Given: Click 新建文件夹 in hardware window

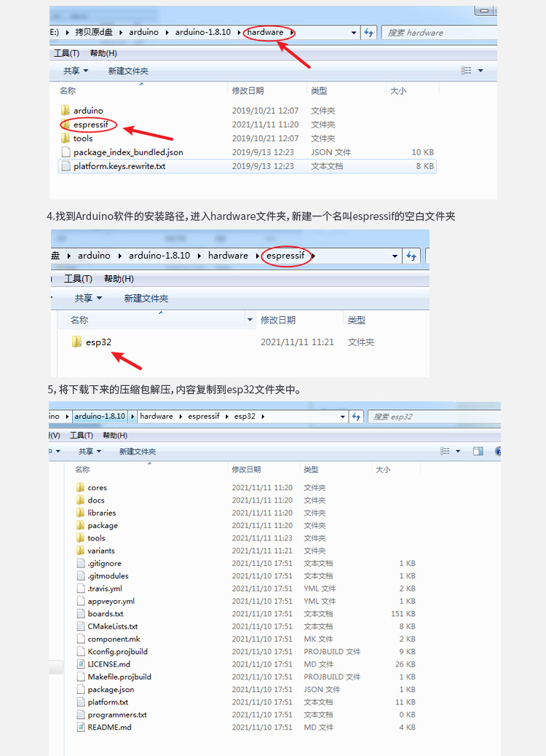Looking at the screenshot, I should pos(128,71).
